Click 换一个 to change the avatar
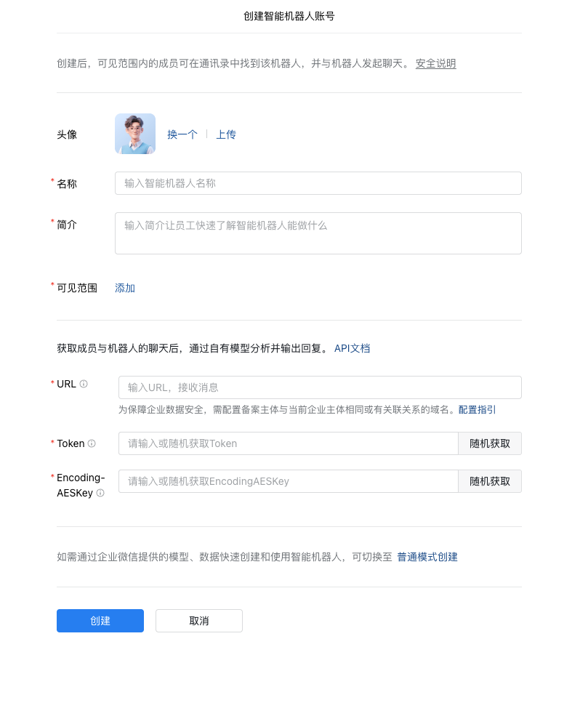Viewport: 588px width, 708px height. pos(182,134)
